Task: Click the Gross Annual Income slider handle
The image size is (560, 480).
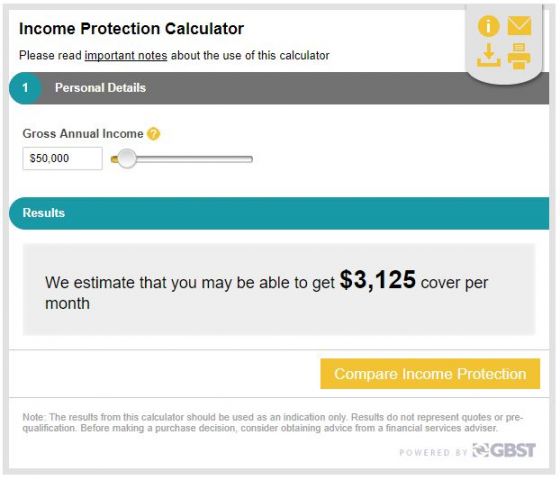Action: pyautogui.click(x=126, y=159)
